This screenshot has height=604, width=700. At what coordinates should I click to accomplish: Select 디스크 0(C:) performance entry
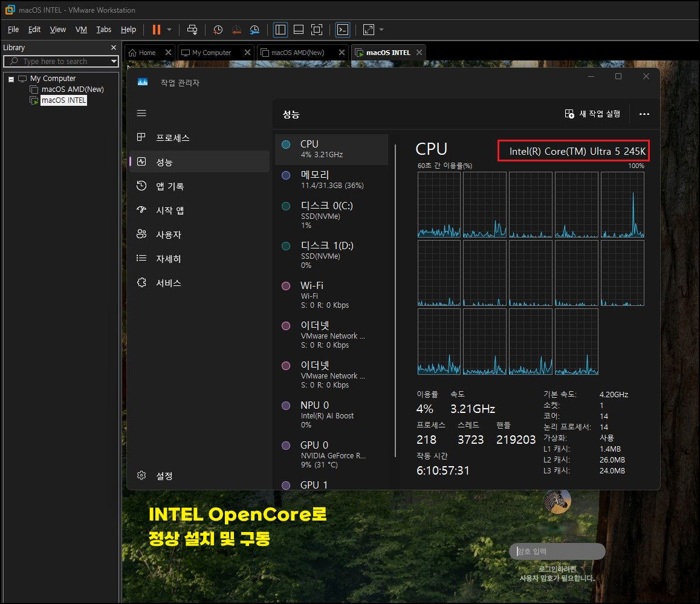click(x=331, y=215)
